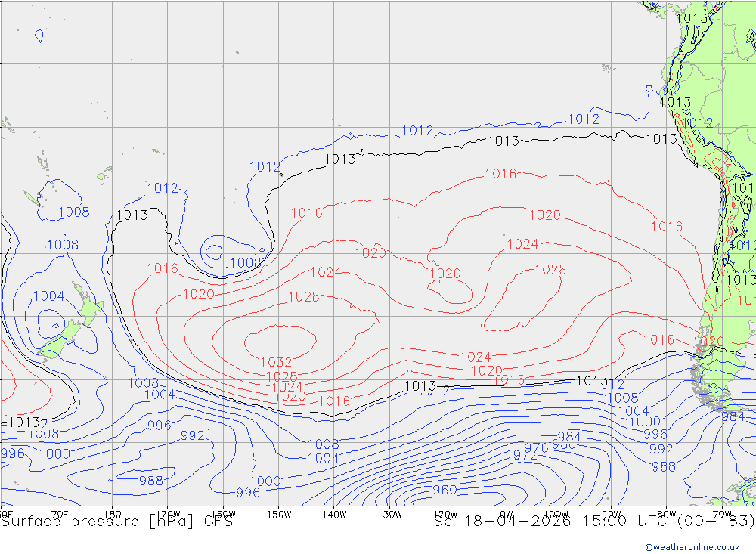
Task: Click the 1028 label directly beneath 1032
Action: tap(281, 376)
